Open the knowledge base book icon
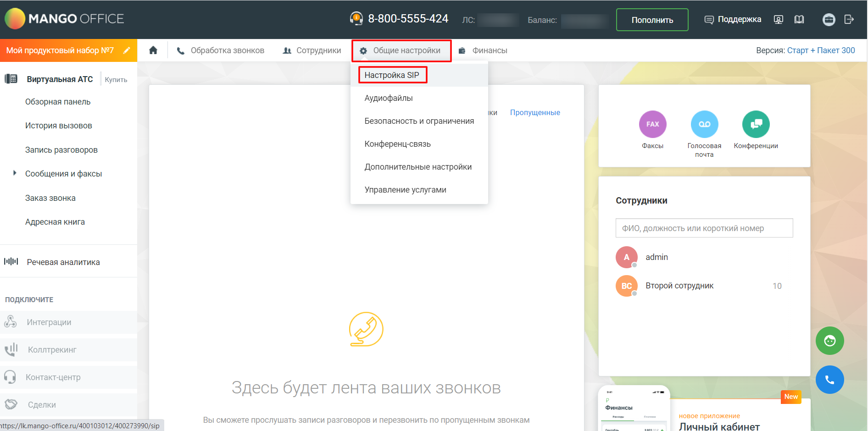Viewport: 868px width, 431px height. pos(799,20)
